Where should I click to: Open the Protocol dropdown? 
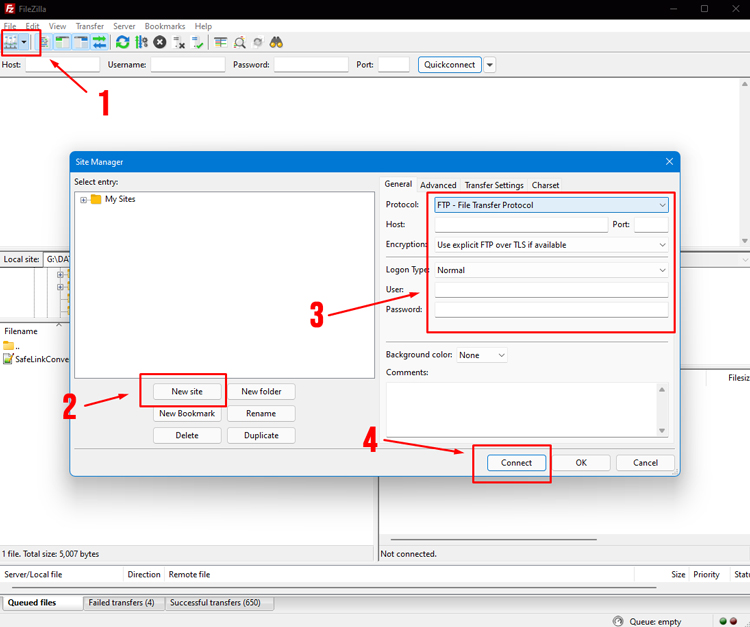[551, 205]
